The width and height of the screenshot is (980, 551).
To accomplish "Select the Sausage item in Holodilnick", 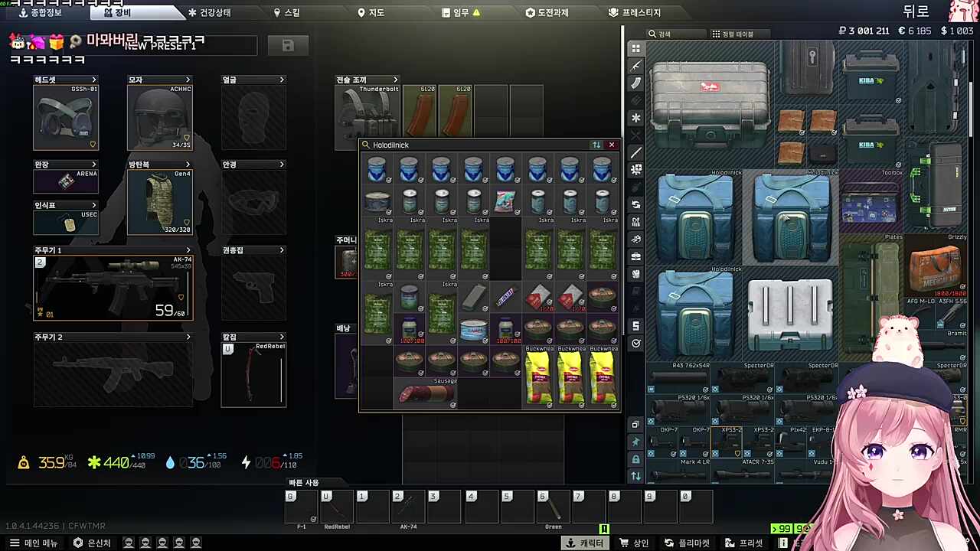I will click(426, 393).
